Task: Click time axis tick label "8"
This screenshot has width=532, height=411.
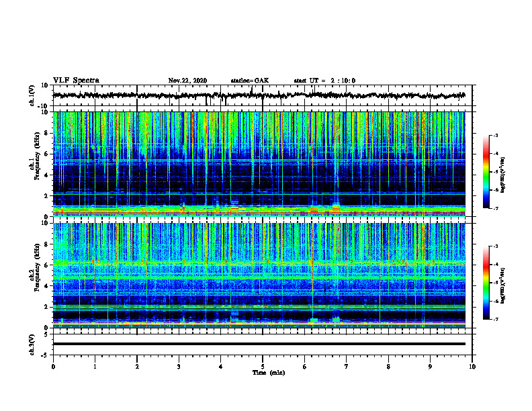Action: coord(388,367)
